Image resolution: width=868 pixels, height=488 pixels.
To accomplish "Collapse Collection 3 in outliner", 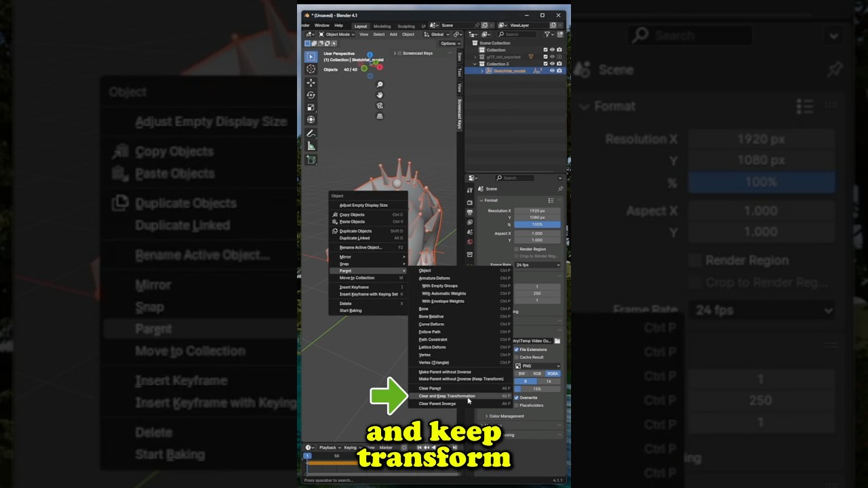I will click(475, 64).
